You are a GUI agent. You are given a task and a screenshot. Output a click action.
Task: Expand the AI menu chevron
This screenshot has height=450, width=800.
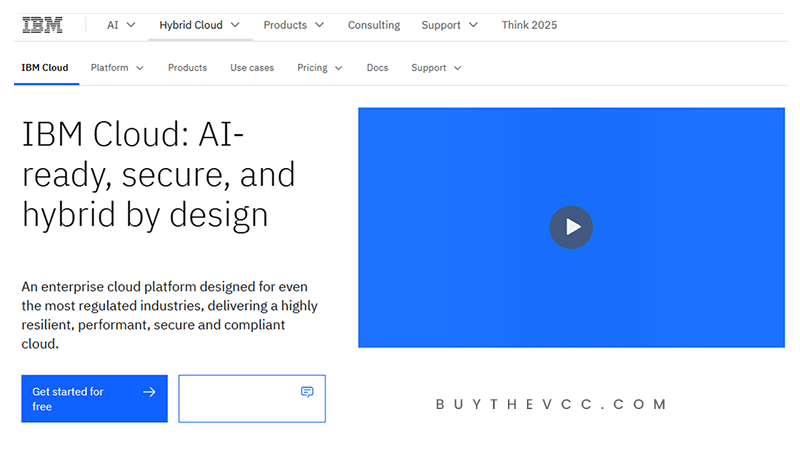coord(131,25)
